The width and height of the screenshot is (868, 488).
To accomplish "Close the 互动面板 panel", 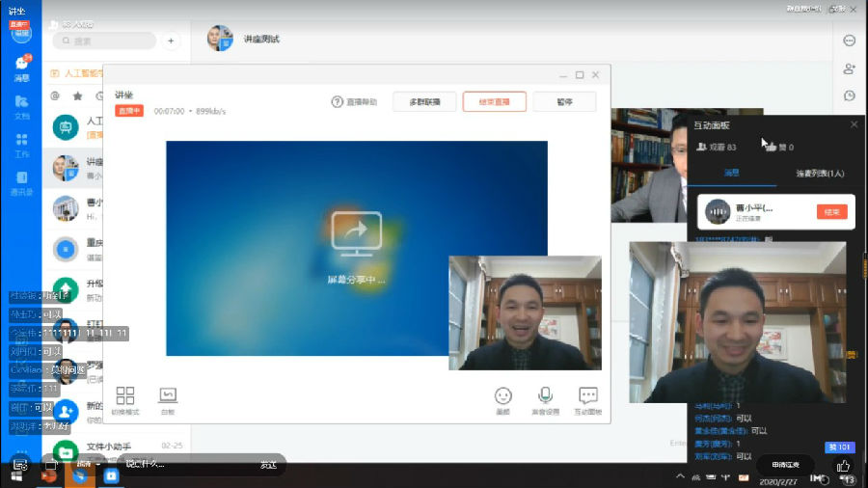I will [x=854, y=124].
